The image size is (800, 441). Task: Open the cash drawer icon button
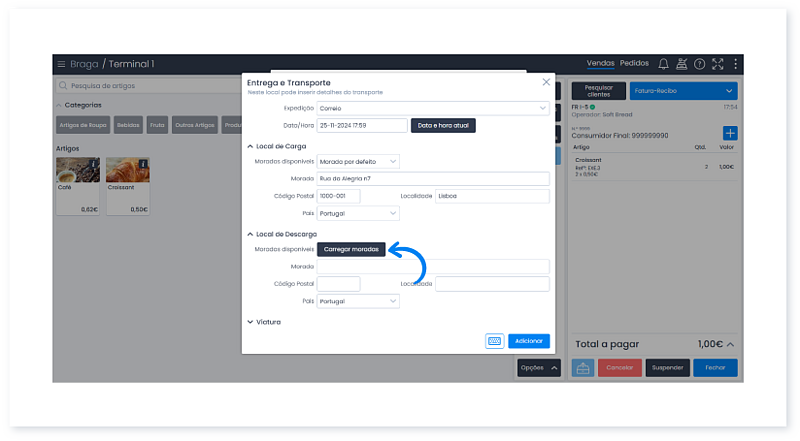tap(582, 368)
